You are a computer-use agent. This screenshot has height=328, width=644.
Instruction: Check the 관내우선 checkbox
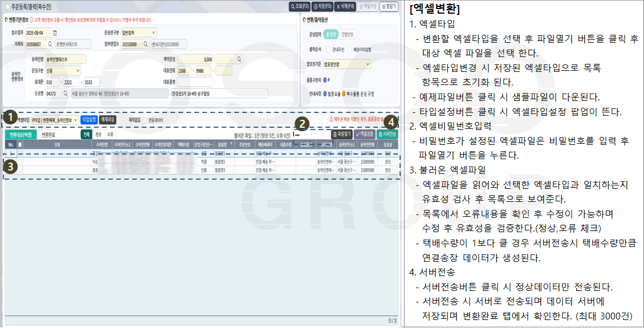point(329,50)
